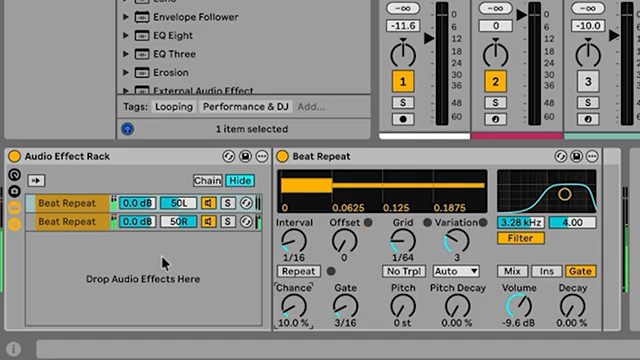Image resolution: width=640 pixels, height=360 pixels.
Task: Hot-swap the 50L Beat Repeat chain
Action: point(246,203)
